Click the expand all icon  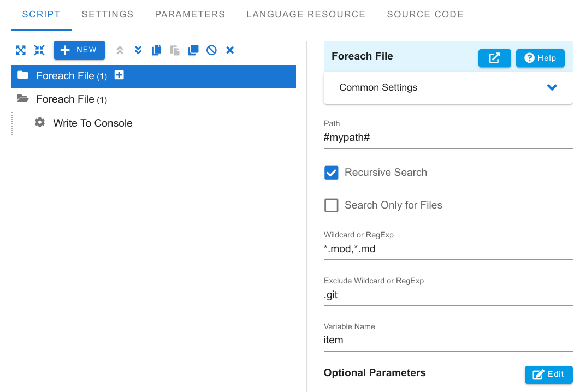pos(21,50)
